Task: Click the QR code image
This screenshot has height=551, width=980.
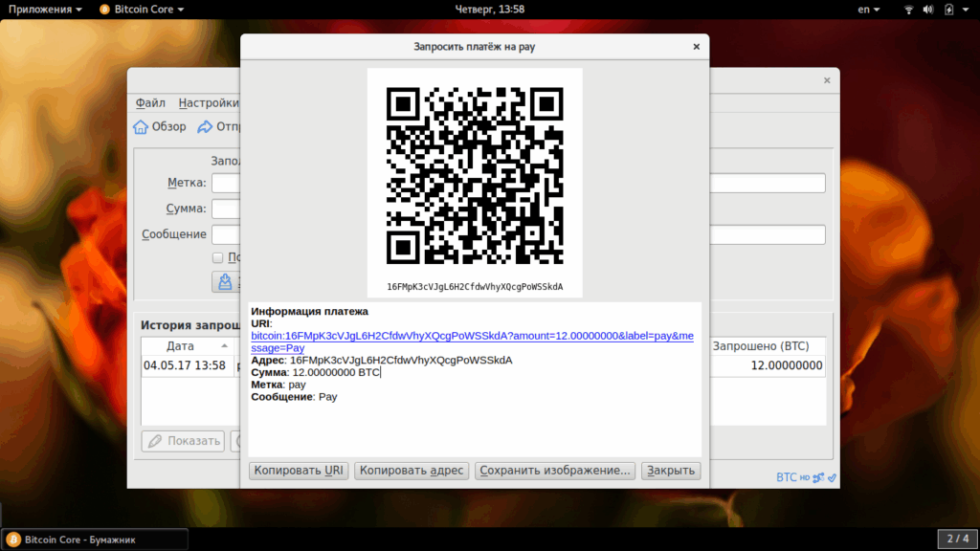Action: click(475, 176)
